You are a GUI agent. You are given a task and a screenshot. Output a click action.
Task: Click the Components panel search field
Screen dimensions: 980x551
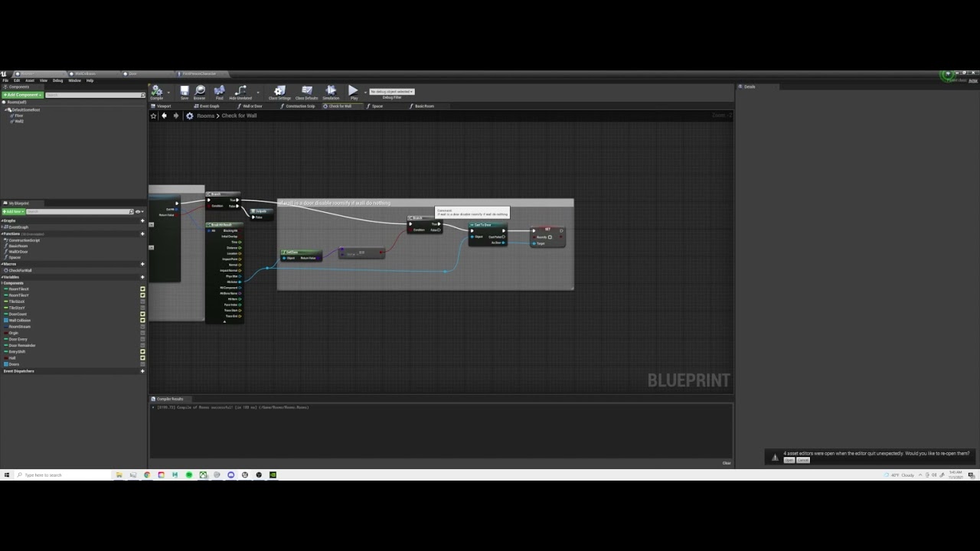(x=95, y=95)
